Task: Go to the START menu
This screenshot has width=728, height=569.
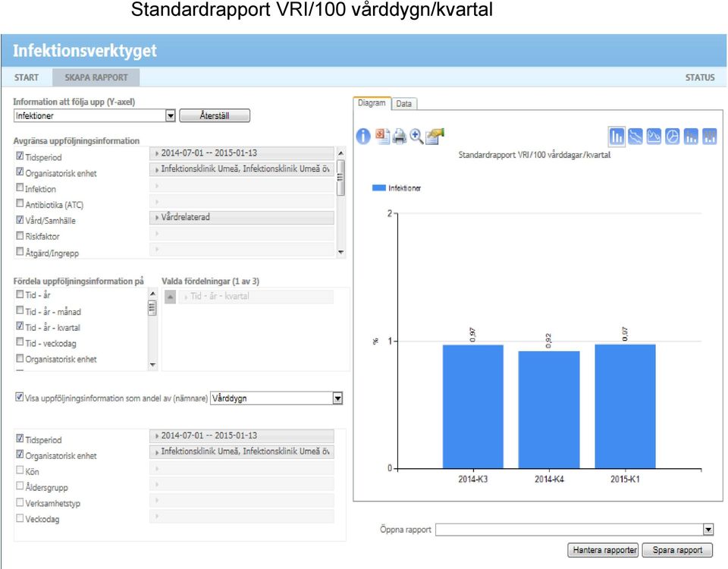Action: pos(27,77)
